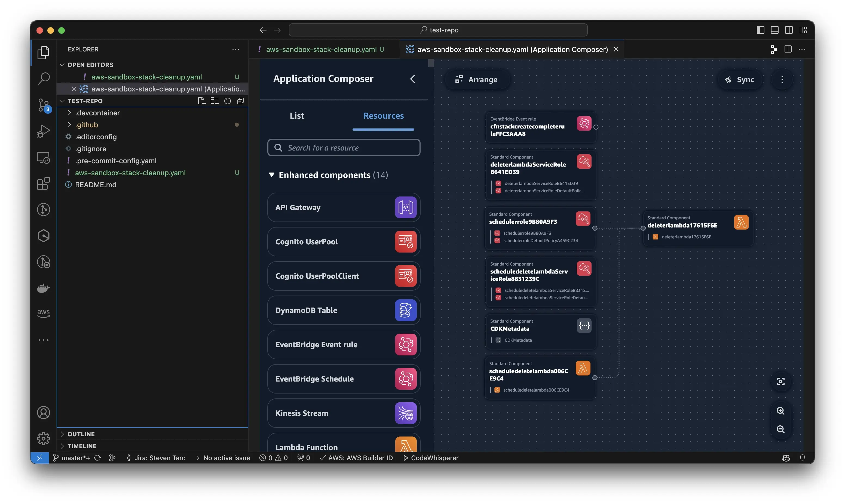
Task: Open editor More Actions ellipsis
Action: click(802, 49)
